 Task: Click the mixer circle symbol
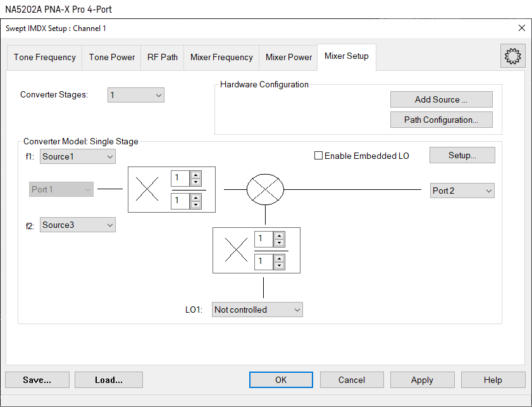[265, 189]
